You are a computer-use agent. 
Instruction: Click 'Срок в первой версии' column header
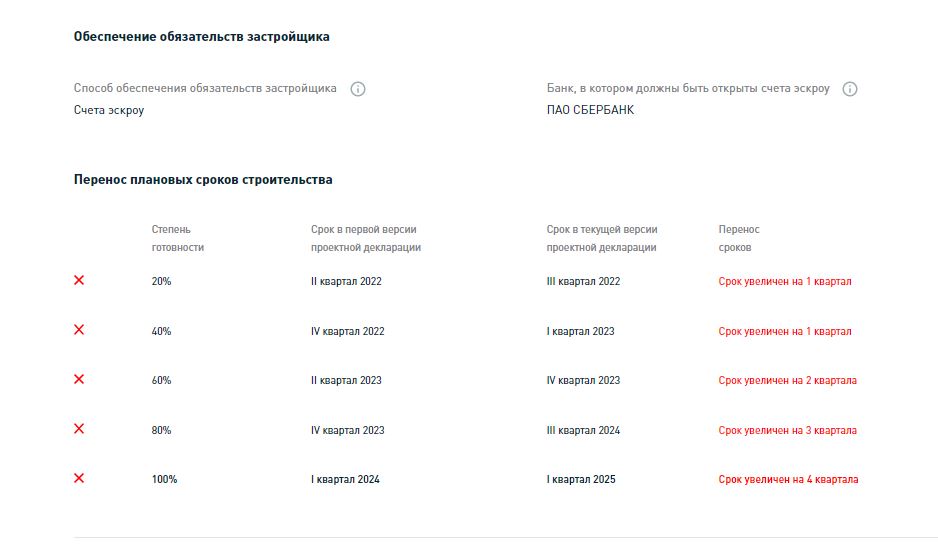coord(366,238)
